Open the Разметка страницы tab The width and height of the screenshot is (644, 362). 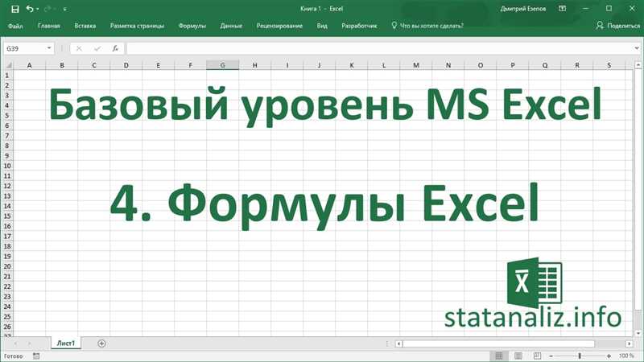click(x=137, y=26)
